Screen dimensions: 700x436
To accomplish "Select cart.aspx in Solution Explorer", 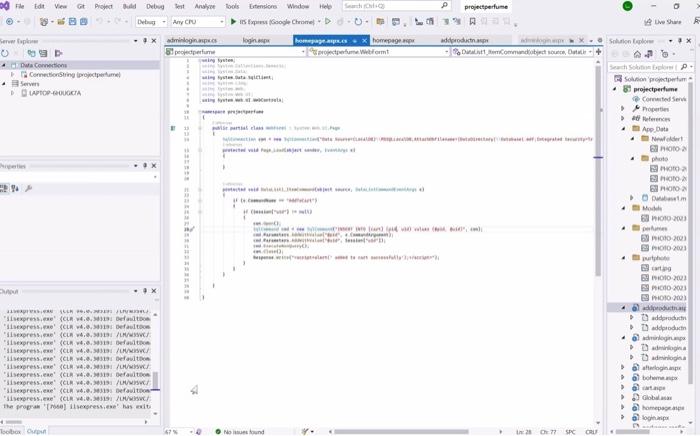I will coord(654,387).
